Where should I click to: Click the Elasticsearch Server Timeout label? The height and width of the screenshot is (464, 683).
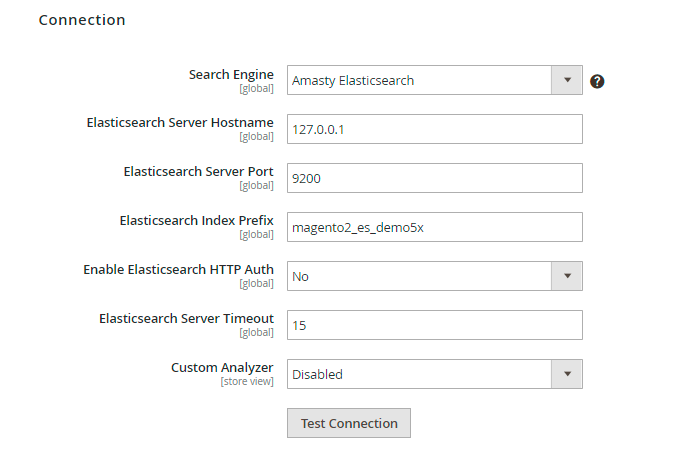point(186,318)
